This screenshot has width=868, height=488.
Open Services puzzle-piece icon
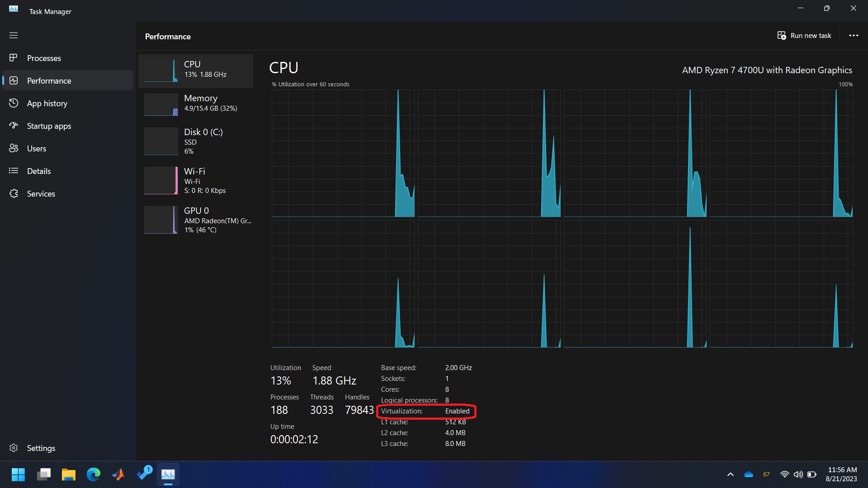[x=14, y=193]
